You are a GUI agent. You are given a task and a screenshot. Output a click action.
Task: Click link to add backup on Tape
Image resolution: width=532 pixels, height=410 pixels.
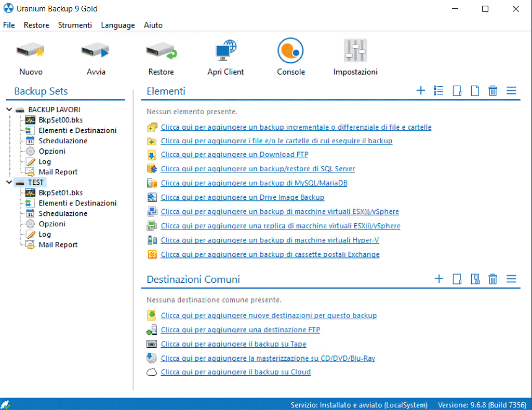233,344
